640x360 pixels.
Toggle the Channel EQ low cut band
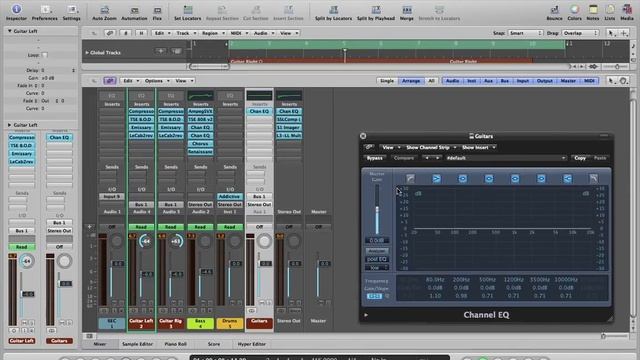point(410,178)
